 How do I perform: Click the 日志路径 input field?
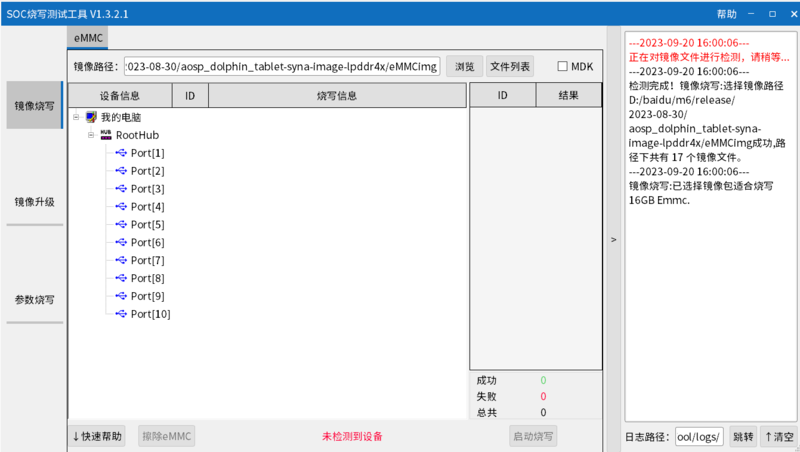pos(699,437)
